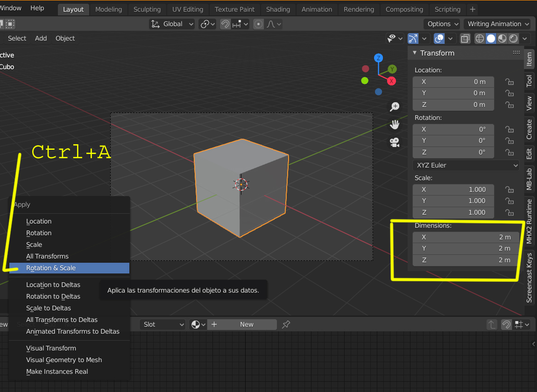Click the Dimensions X value field

click(x=466, y=237)
